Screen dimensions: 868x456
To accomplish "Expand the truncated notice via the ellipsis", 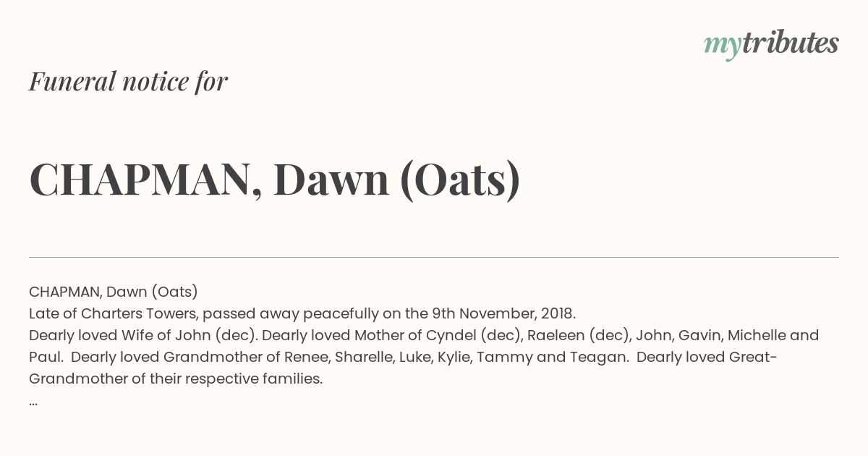I will coord(33,402).
